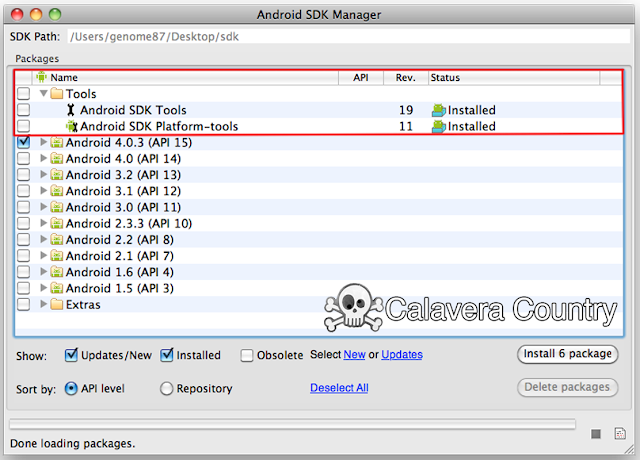Image resolution: width=640 pixels, height=460 pixels.
Task: Click the Android 3.2 (API 13) package icon
Action: 57,175
